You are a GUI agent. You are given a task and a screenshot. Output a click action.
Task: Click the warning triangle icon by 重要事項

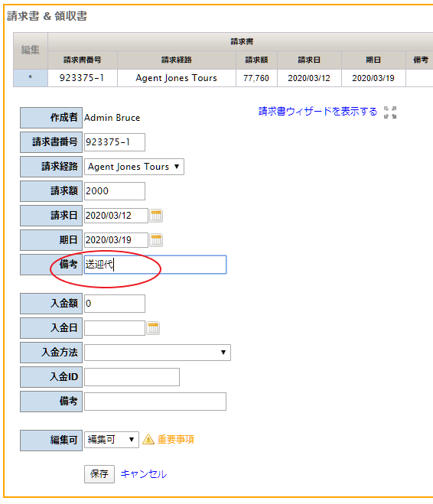(x=148, y=439)
